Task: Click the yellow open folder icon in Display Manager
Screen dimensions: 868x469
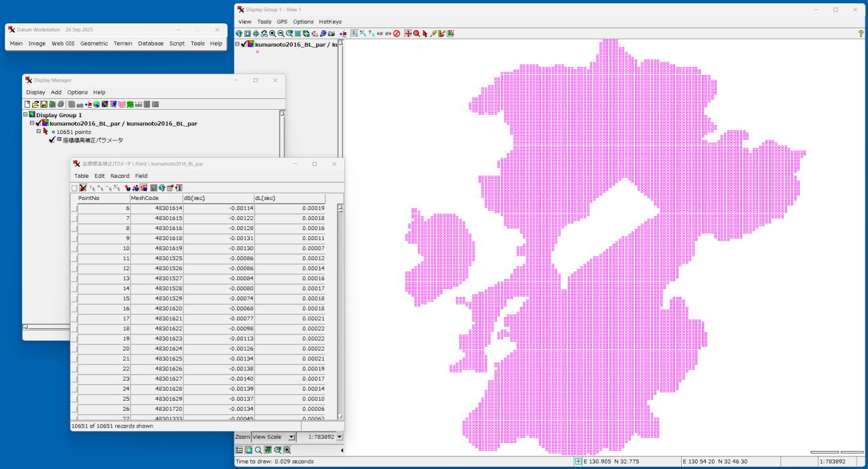Action: click(x=35, y=104)
